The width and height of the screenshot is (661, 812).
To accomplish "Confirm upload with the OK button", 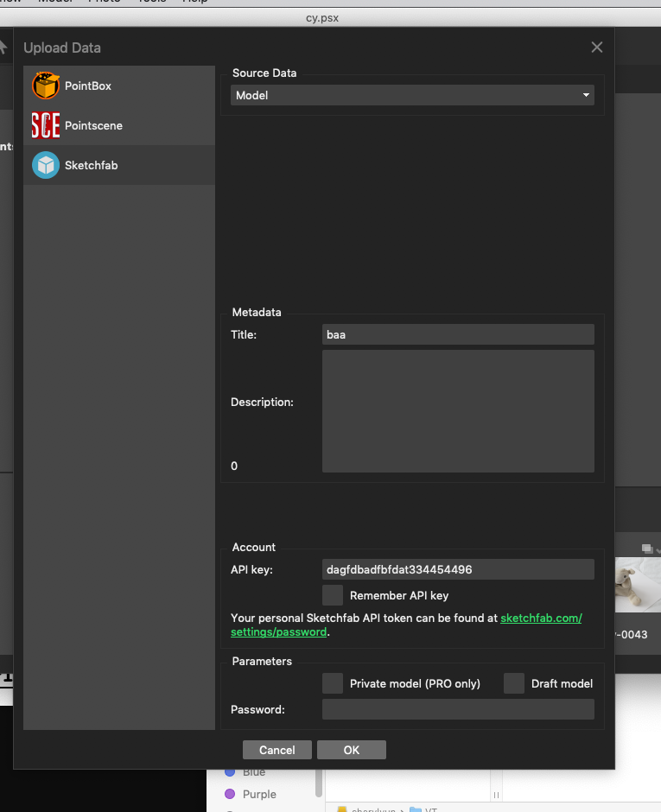I will point(351,750).
